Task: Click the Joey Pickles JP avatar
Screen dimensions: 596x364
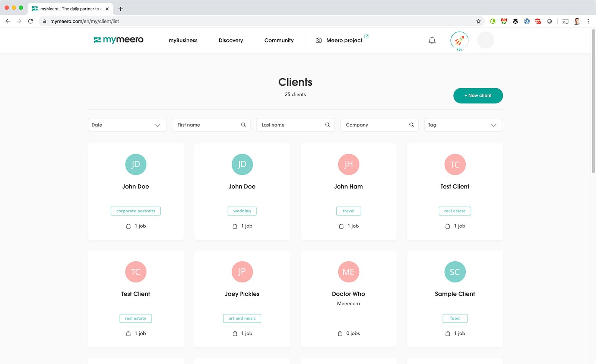Action: click(x=242, y=272)
